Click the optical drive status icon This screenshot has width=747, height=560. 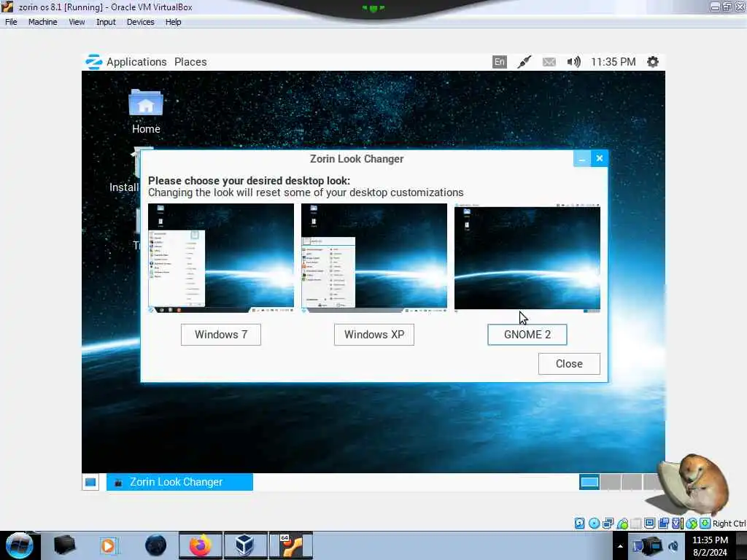[x=594, y=524]
